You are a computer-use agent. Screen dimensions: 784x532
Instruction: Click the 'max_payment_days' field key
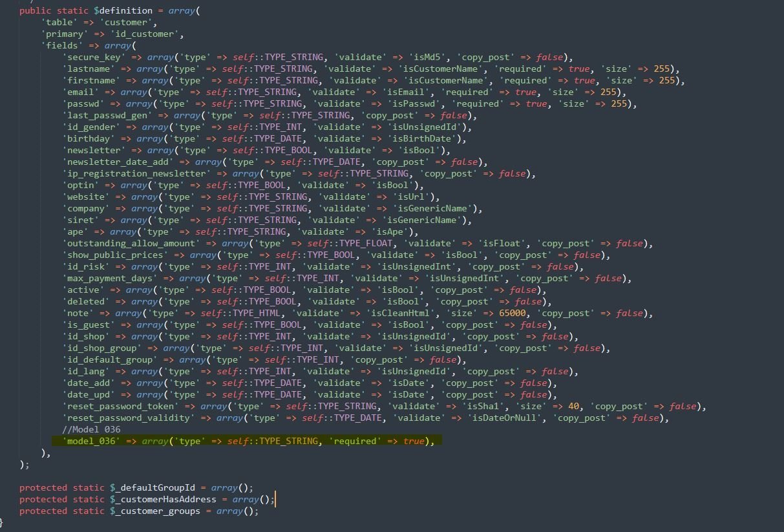pos(110,278)
